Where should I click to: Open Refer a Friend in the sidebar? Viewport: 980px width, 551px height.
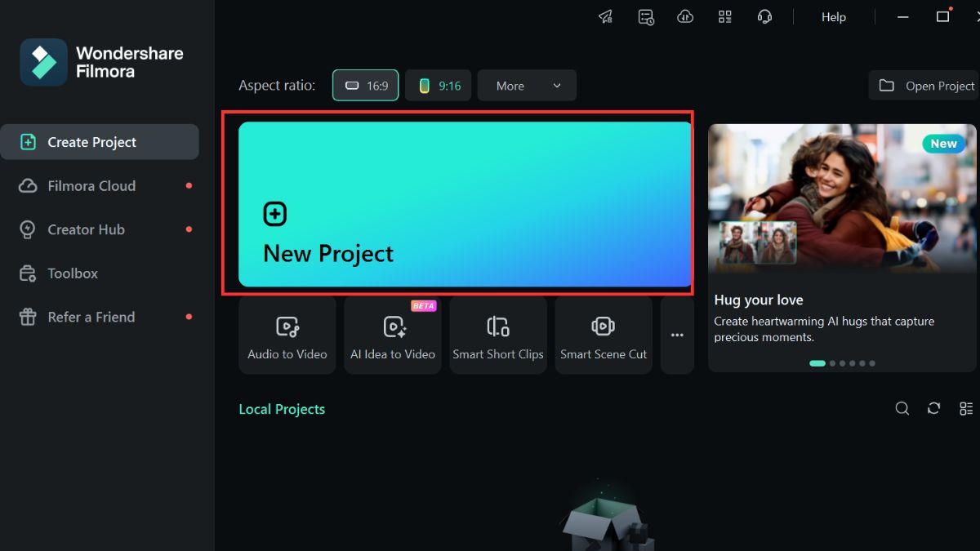(99, 317)
